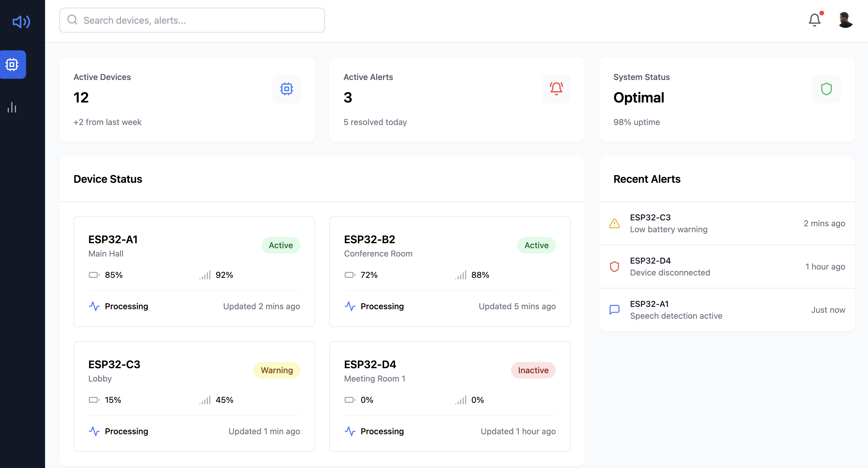Click the speech bubble icon for ESP32-A1 alert
Screen dimensions: 868x468
(614, 310)
